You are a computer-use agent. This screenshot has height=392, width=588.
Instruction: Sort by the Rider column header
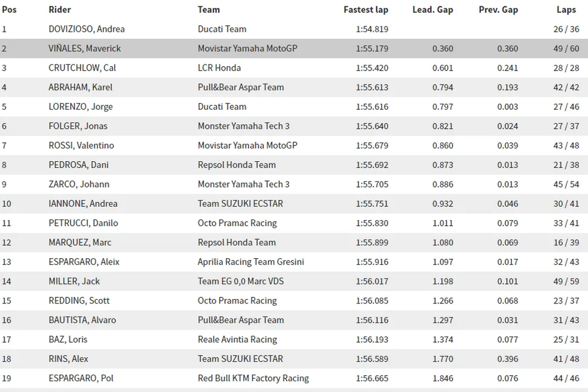pos(60,10)
